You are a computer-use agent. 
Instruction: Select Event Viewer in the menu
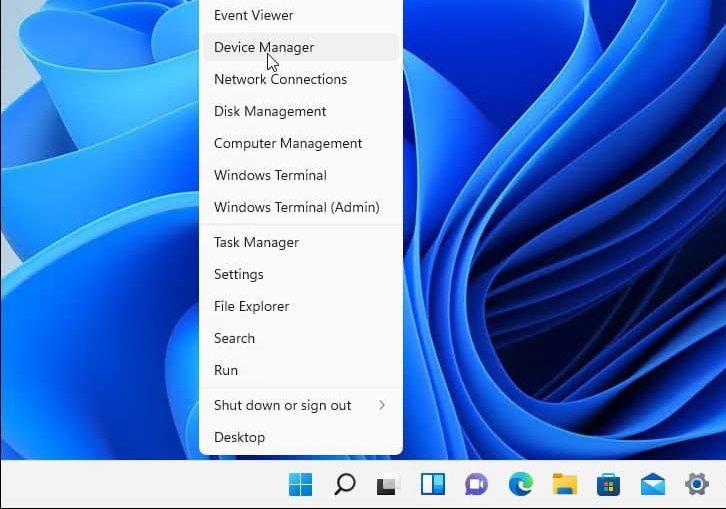click(x=301, y=15)
